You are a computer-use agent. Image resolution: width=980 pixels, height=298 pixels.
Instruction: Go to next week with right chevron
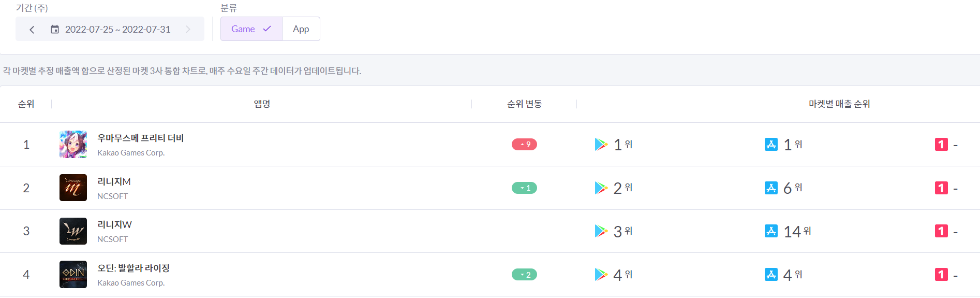tap(188, 30)
